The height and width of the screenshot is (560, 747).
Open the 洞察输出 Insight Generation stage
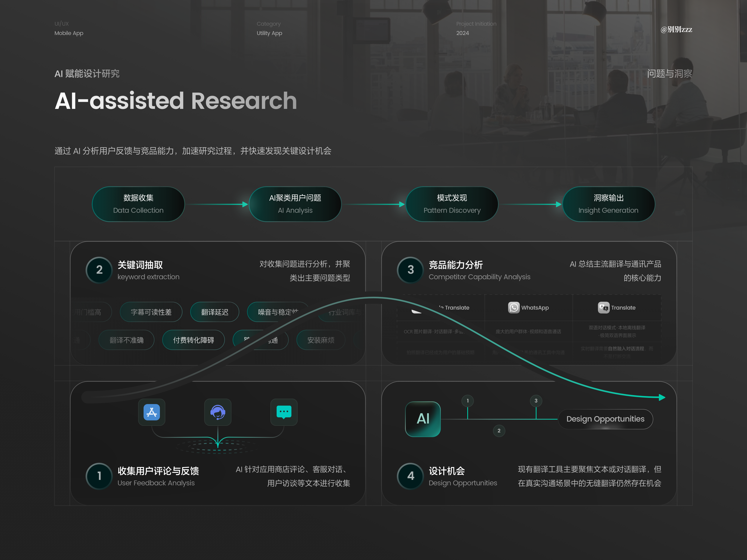point(608,204)
